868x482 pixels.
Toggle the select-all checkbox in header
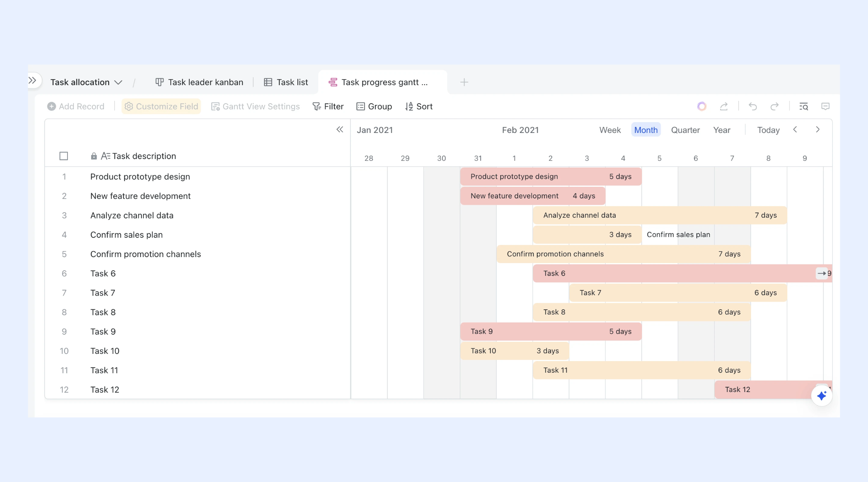pyautogui.click(x=63, y=156)
